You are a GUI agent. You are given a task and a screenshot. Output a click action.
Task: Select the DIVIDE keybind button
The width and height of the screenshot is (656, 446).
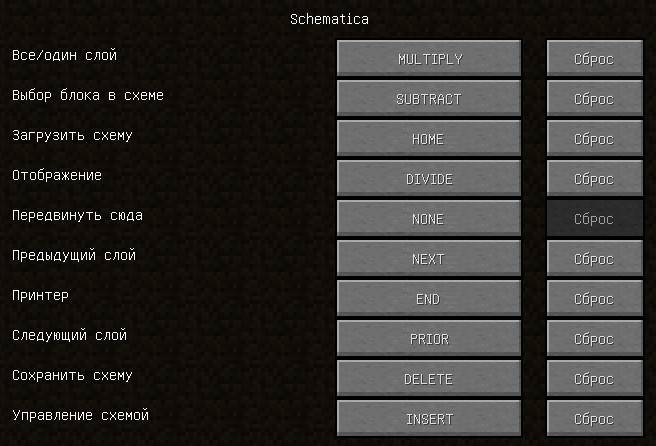click(429, 179)
